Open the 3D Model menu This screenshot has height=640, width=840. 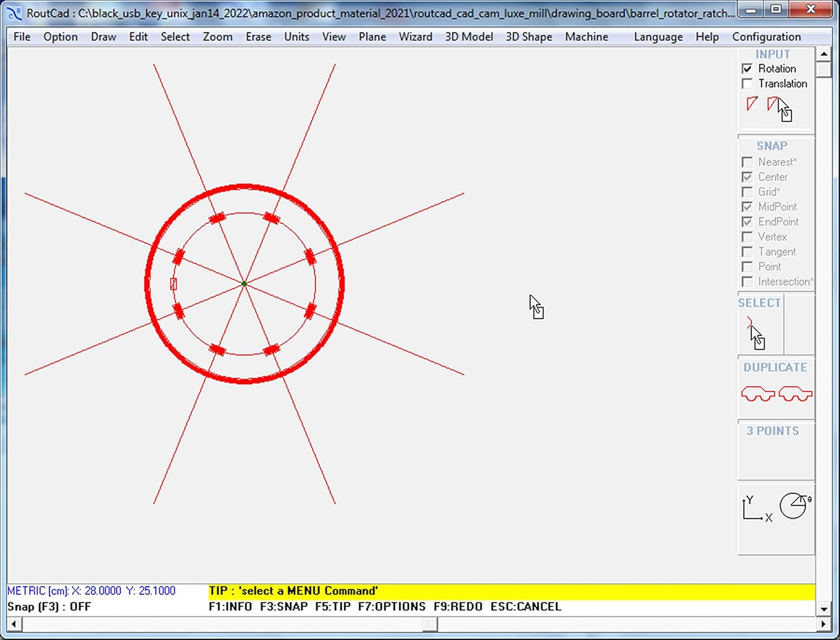pos(469,37)
